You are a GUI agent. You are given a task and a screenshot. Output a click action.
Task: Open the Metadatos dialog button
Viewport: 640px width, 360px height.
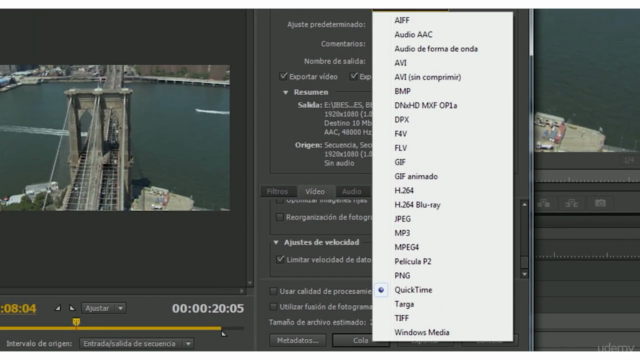click(x=298, y=340)
